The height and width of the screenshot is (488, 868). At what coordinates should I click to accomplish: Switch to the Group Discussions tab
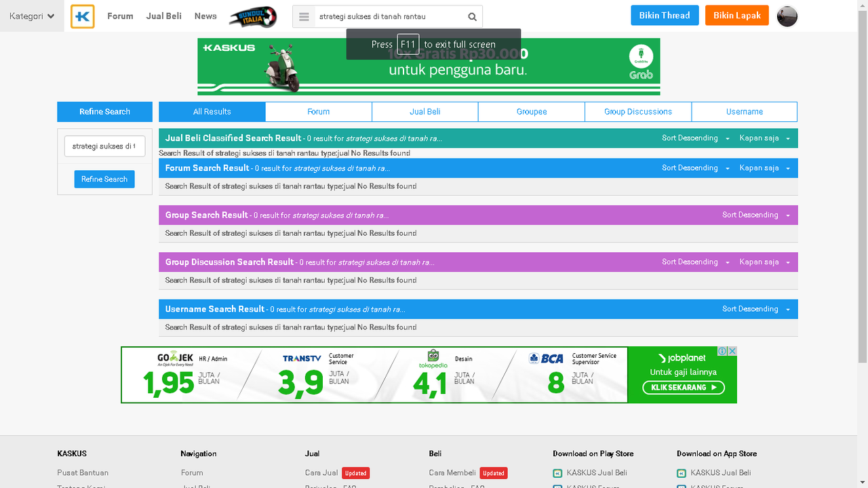[638, 112]
